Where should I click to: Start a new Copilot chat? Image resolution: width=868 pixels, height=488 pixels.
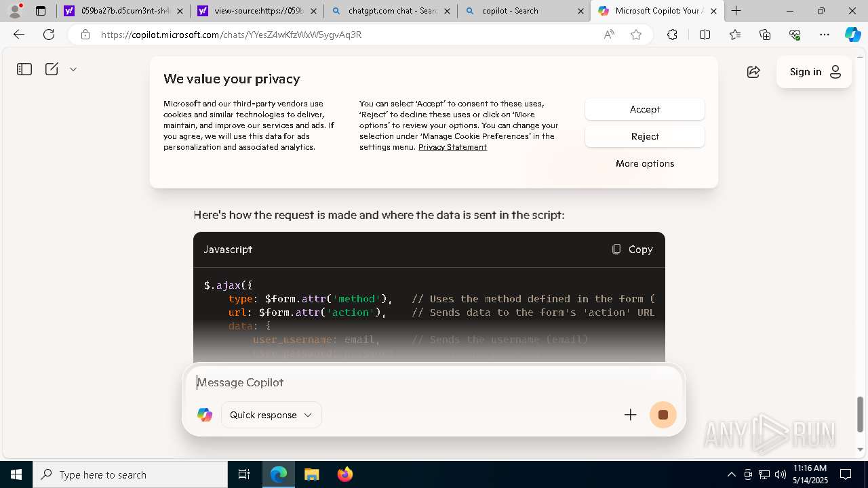(x=52, y=69)
